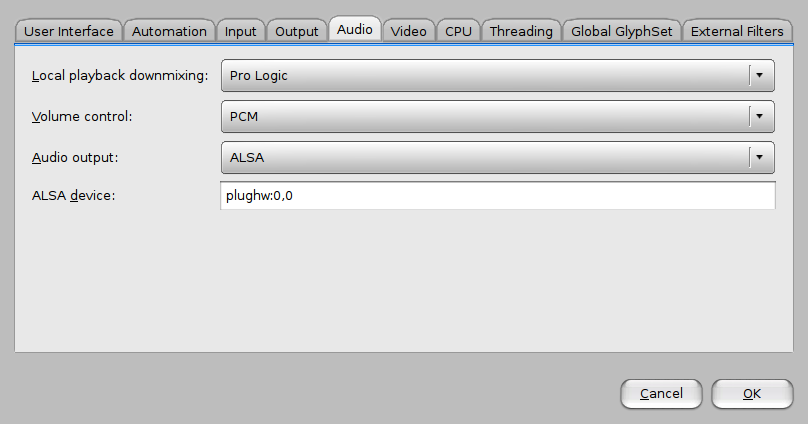Open Local playback downmixing Pro Logic dropdown

click(498, 75)
